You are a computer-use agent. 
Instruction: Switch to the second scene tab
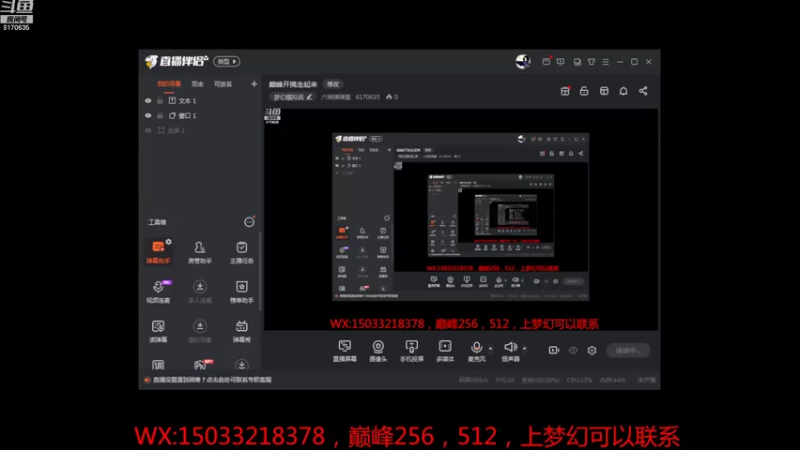point(197,84)
